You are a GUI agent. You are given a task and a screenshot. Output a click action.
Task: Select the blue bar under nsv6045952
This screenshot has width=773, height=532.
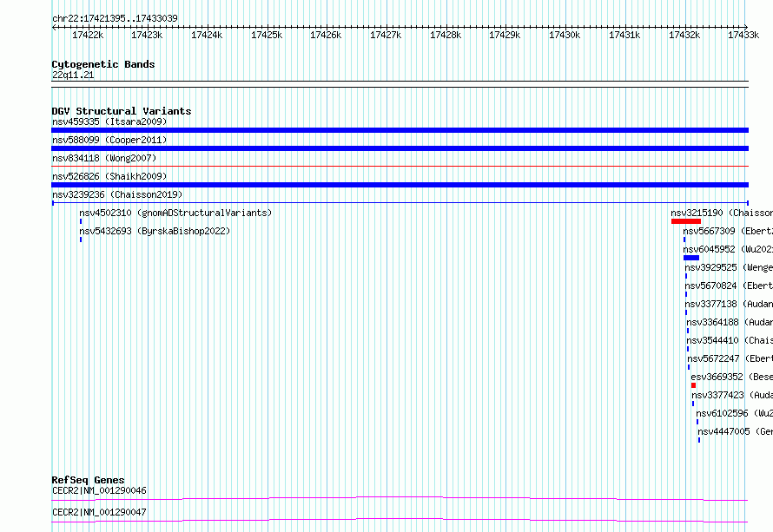click(691, 258)
